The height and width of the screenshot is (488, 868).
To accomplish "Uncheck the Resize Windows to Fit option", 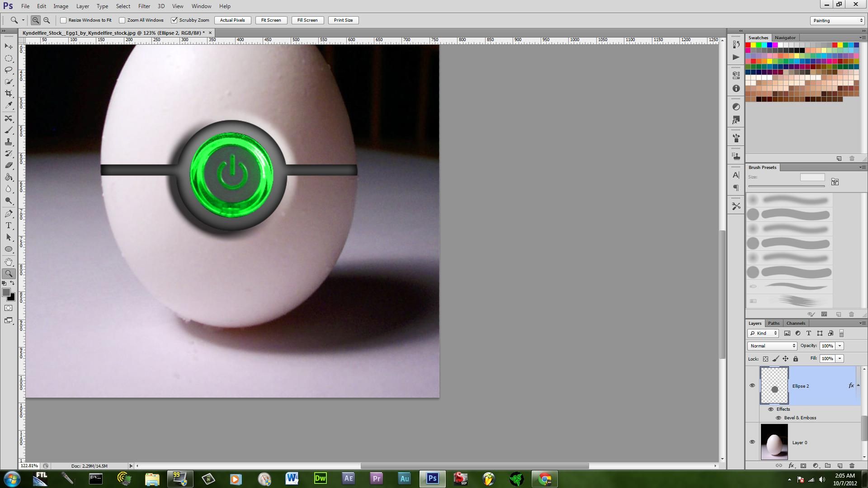I will point(63,20).
